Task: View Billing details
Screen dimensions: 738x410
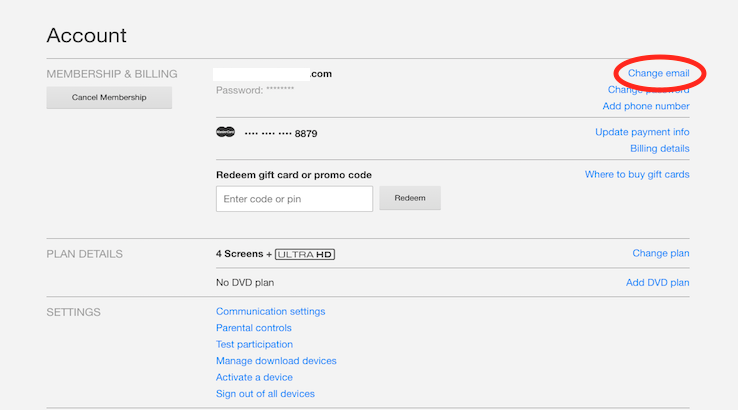Action: coord(659,149)
